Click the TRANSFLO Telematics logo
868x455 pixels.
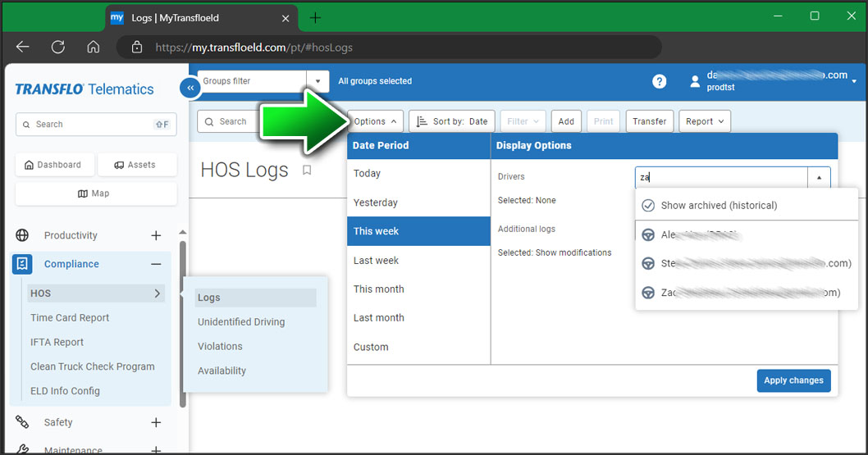pyautogui.click(x=85, y=89)
